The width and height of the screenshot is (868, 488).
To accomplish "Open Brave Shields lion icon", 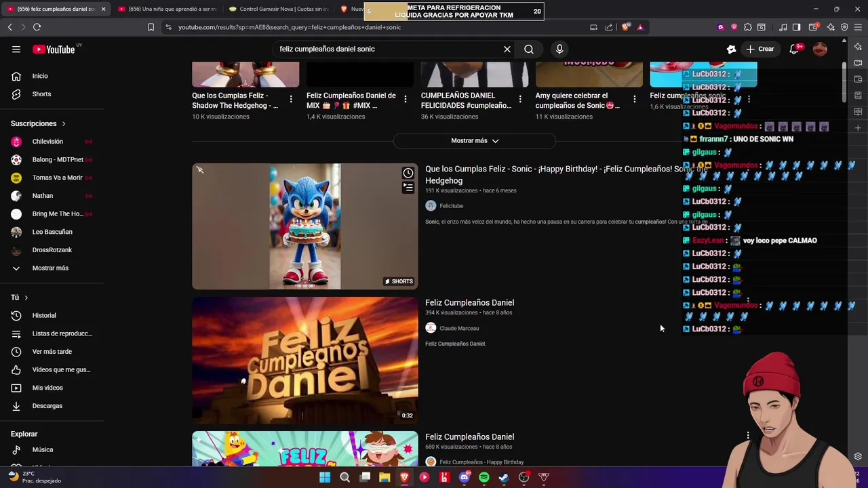I will click(x=625, y=27).
